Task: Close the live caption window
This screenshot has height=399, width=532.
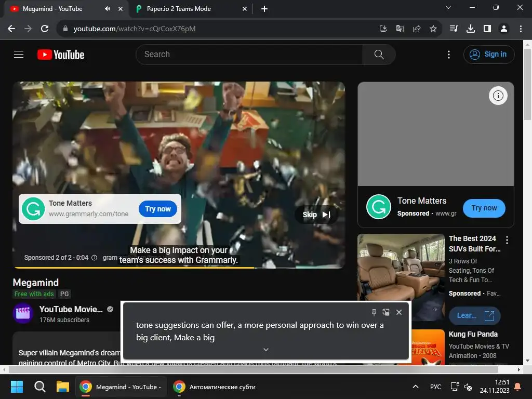Action: [x=399, y=312]
